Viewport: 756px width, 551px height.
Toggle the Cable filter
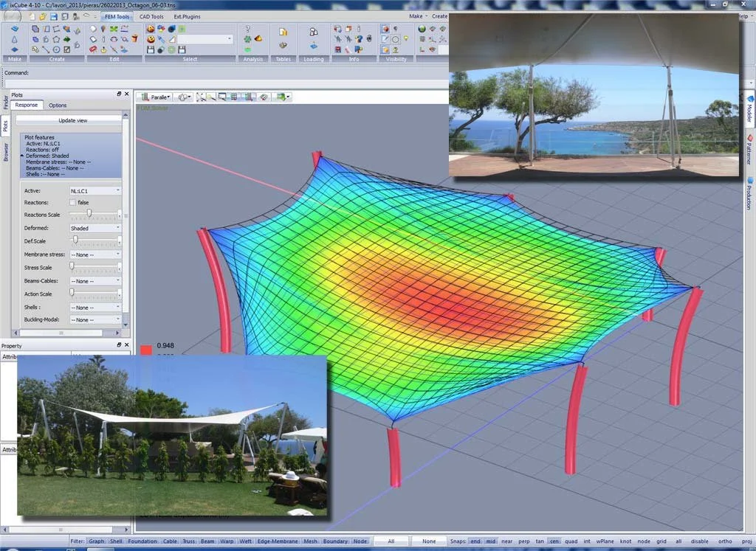[x=170, y=541]
